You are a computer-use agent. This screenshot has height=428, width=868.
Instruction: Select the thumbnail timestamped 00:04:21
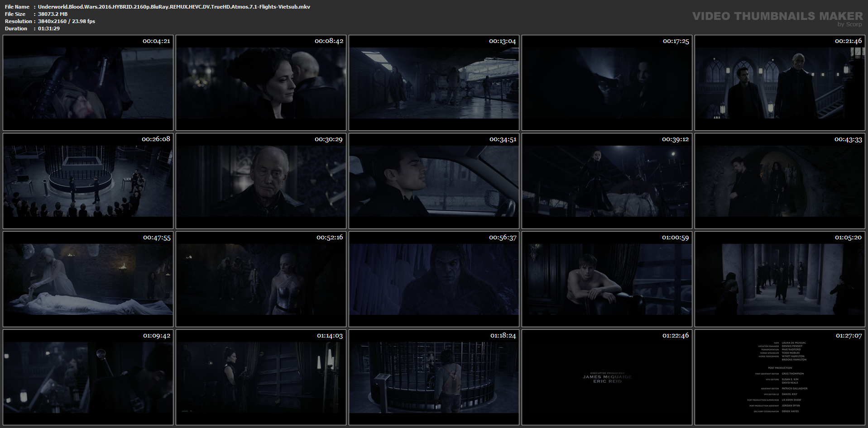88,83
